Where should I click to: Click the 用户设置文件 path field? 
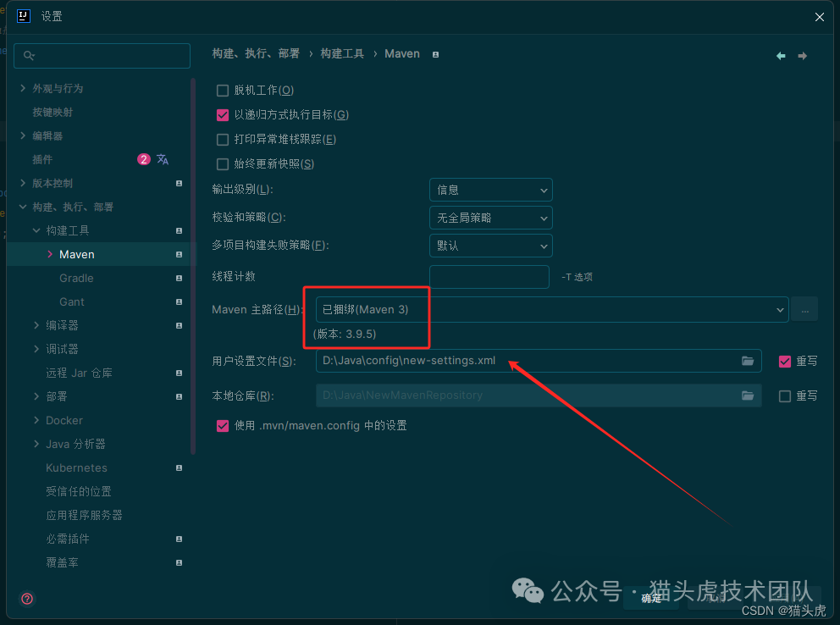(539, 361)
